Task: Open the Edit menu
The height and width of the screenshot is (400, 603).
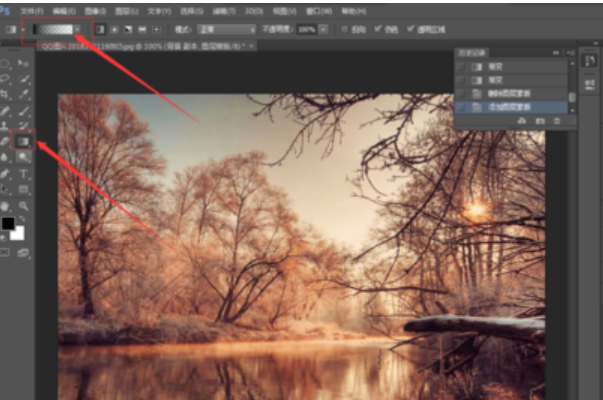Action: (x=64, y=11)
